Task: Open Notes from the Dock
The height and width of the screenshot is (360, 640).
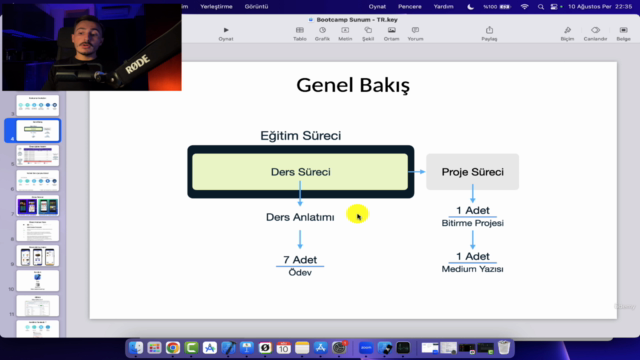Action: (x=302, y=348)
